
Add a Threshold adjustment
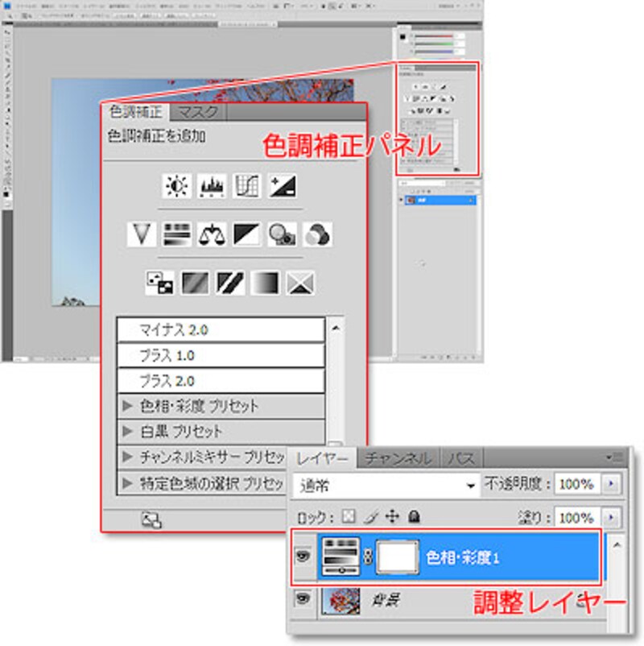click(229, 283)
